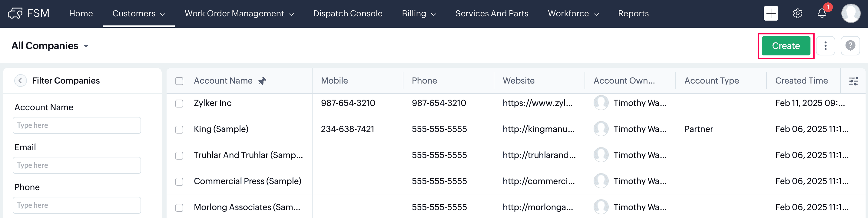This screenshot has width=868, height=218.
Task: Open the Customers dropdown menu
Action: point(138,14)
